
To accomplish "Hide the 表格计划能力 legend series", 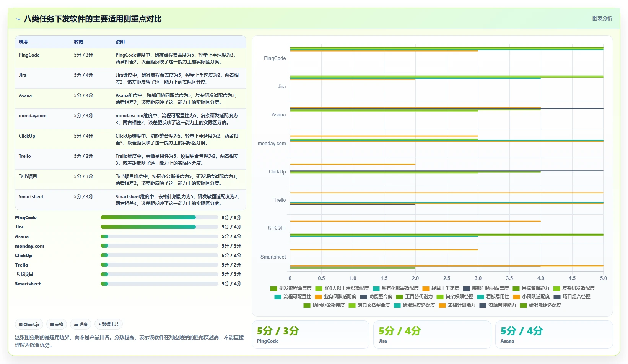I will pyautogui.click(x=457, y=305).
